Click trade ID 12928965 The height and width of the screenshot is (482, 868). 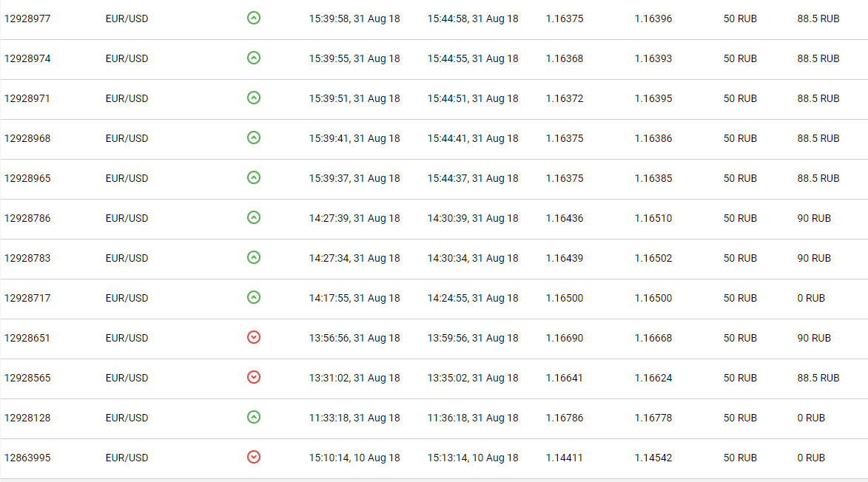pyautogui.click(x=27, y=179)
